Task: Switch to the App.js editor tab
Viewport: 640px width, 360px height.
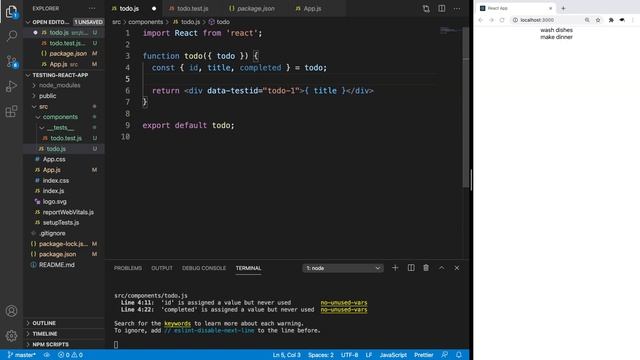Action: click(x=312, y=9)
